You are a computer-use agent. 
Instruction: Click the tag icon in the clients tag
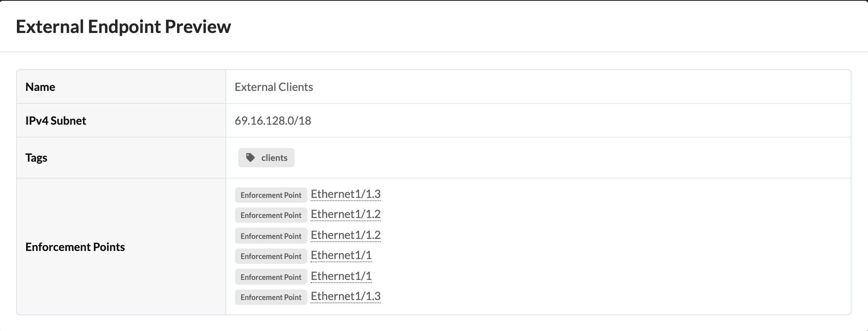250,158
